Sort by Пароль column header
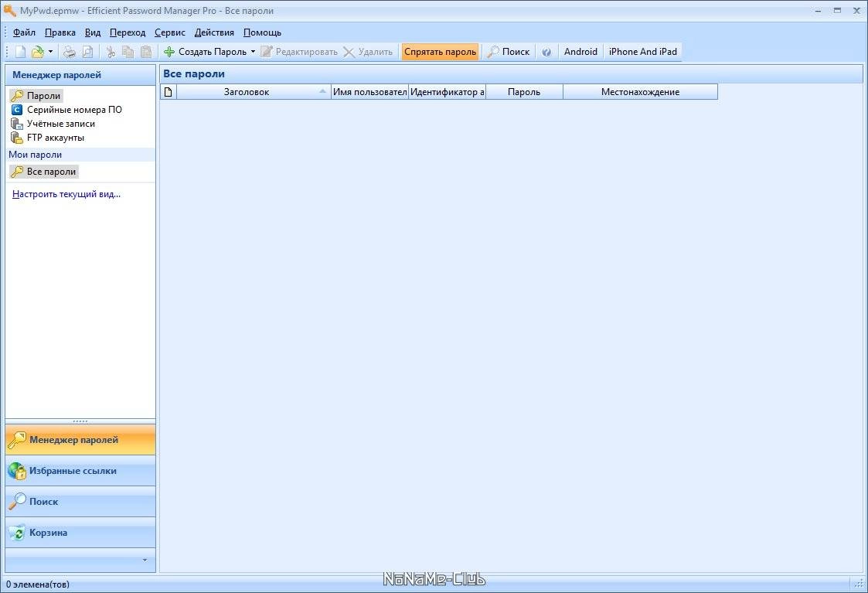 pos(524,92)
